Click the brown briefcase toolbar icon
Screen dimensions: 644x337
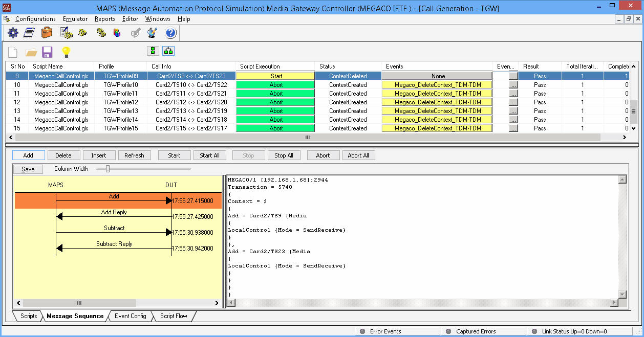pyautogui.click(x=47, y=33)
